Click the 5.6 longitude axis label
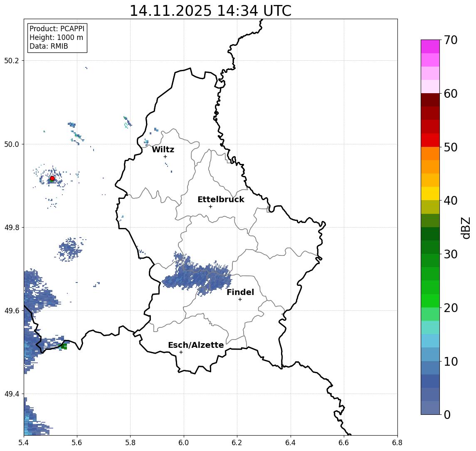This screenshot has width=476, height=451. 77,443
